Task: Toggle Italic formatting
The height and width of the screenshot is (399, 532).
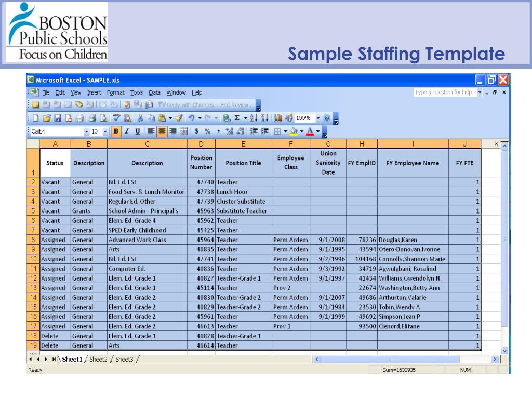Action: pyautogui.click(x=127, y=131)
